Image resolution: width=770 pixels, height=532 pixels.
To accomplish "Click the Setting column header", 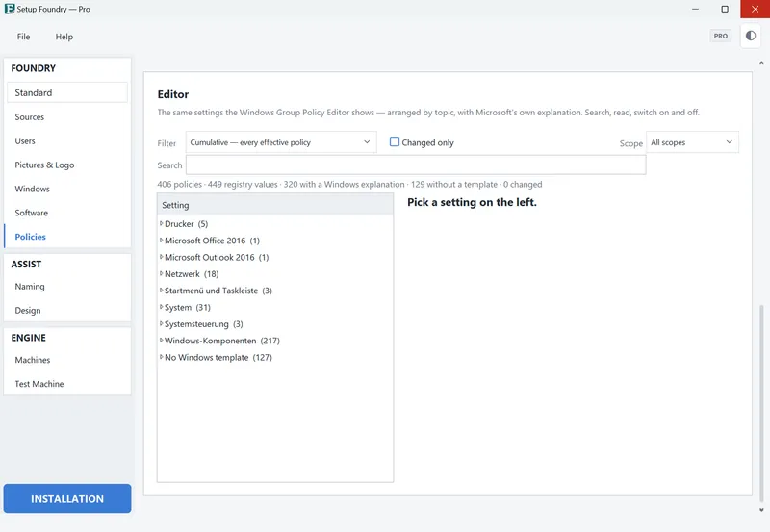I will (x=275, y=205).
